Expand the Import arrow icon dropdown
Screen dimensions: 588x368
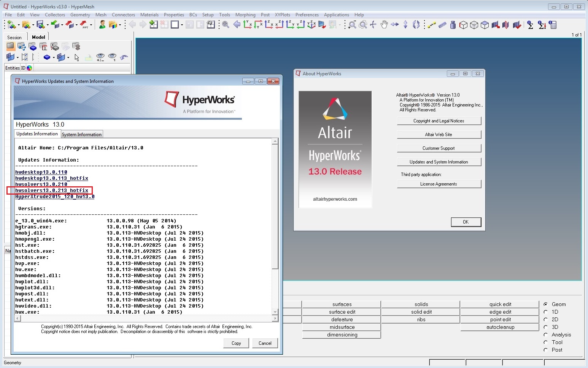[x=62, y=25]
